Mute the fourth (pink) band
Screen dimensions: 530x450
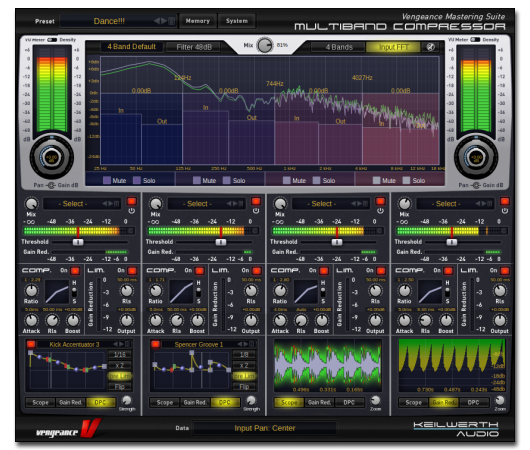376,180
